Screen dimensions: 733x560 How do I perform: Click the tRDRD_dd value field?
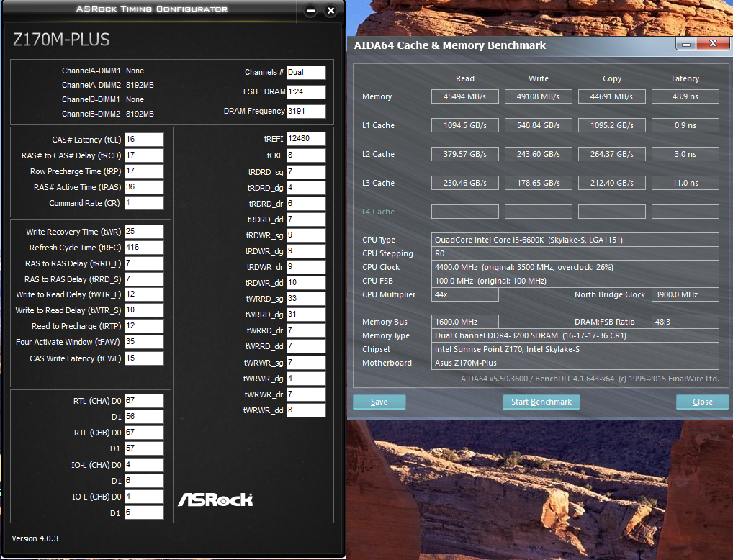pyautogui.click(x=306, y=220)
